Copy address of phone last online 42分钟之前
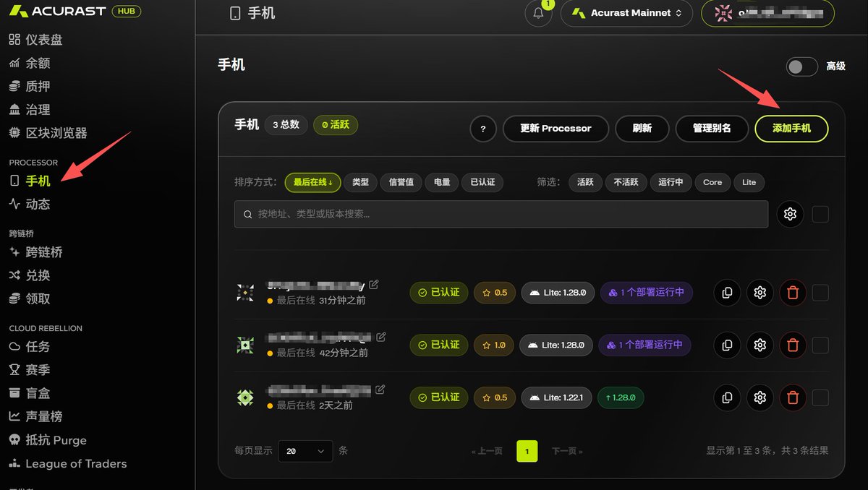Screen dimensions: 868x490 tap(727, 345)
